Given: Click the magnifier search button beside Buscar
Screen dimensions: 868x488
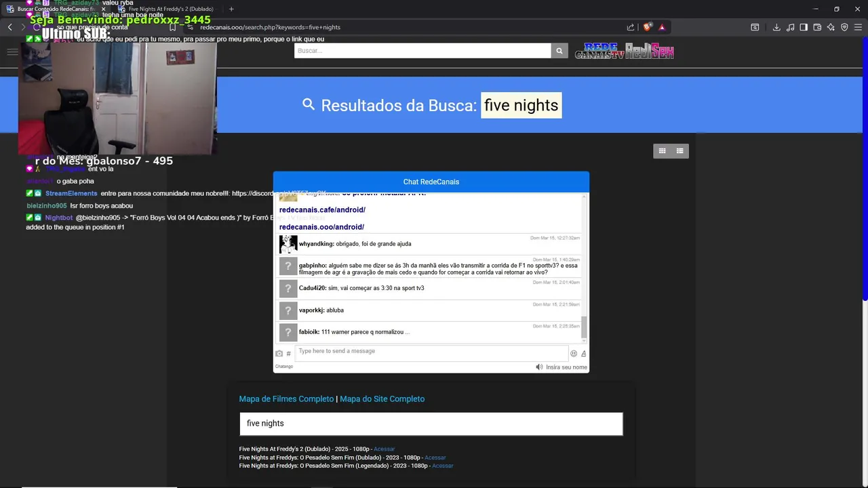Looking at the screenshot, I should [x=559, y=51].
